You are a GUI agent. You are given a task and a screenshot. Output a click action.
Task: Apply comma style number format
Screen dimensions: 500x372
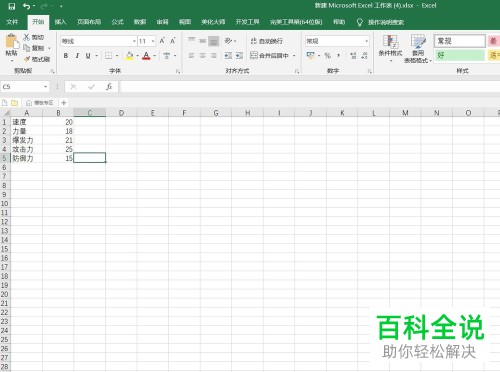pos(339,56)
